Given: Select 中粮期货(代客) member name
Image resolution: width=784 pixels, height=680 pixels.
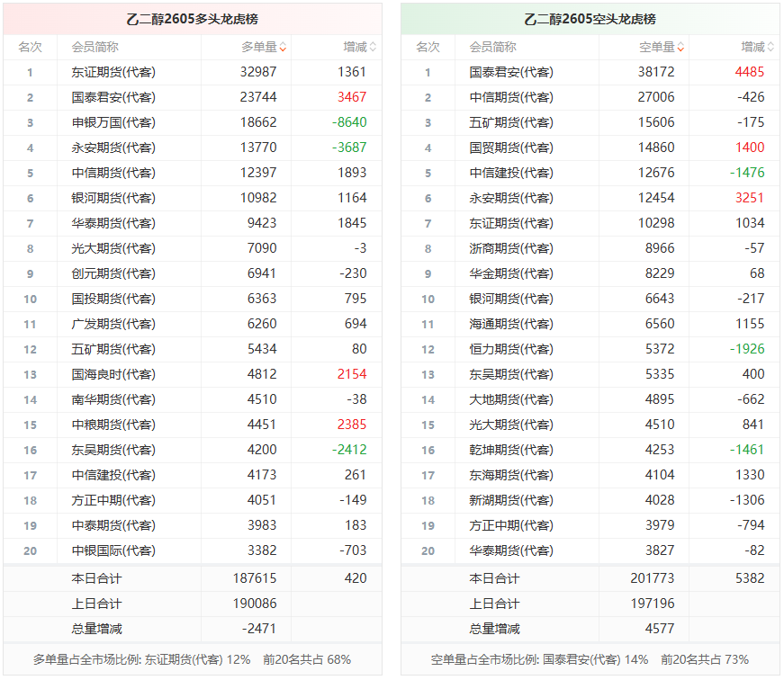Looking at the screenshot, I should [x=113, y=425].
